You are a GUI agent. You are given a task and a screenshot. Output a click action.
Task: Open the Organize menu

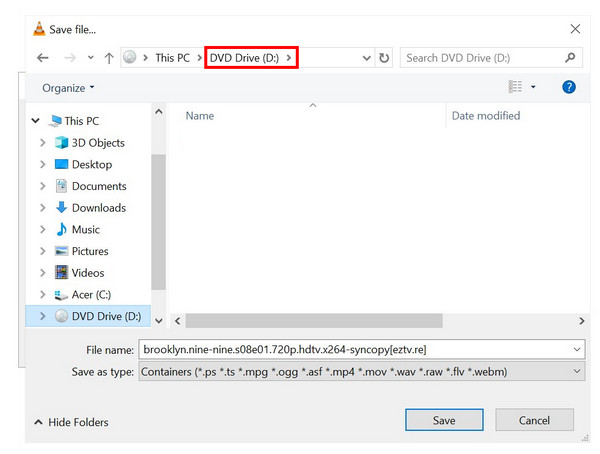(68, 88)
